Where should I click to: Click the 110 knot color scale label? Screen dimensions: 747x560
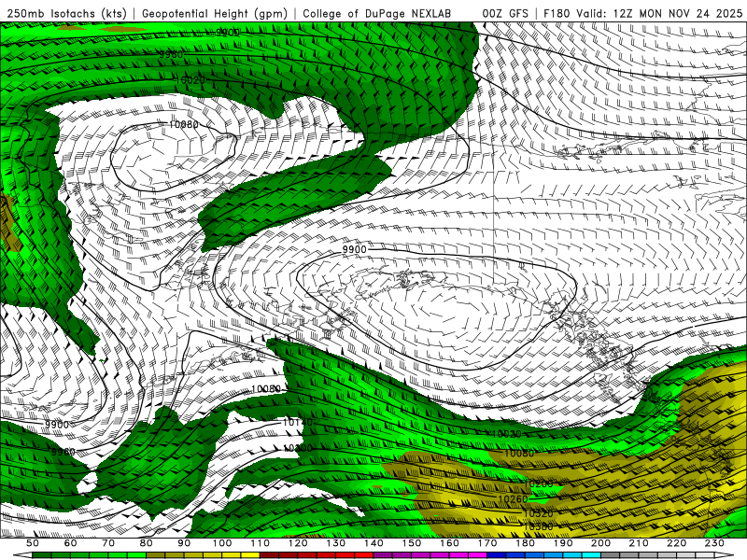click(x=260, y=543)
